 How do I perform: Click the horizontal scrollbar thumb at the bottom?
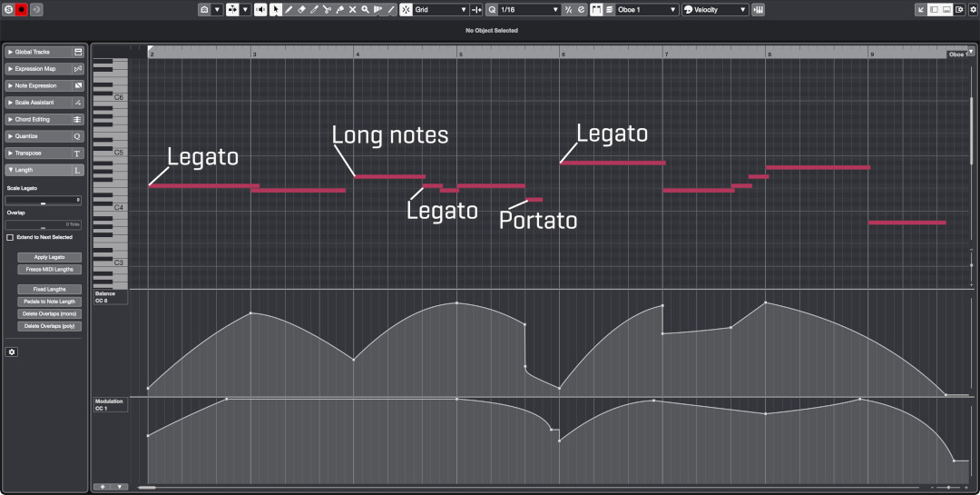click(147, 488)
